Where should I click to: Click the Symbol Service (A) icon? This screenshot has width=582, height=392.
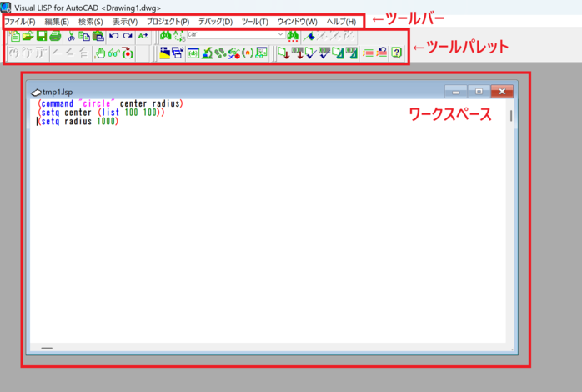point(248,53)
